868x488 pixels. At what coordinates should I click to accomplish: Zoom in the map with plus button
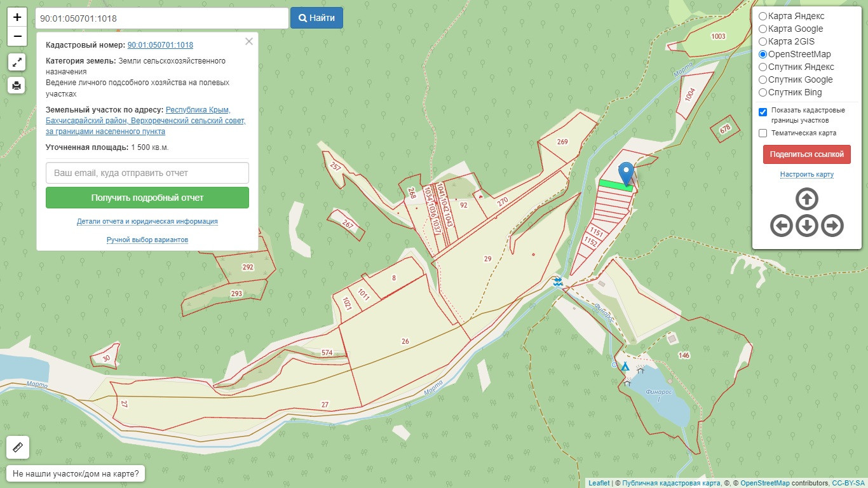pyautogui.click(x=17, y=17)
